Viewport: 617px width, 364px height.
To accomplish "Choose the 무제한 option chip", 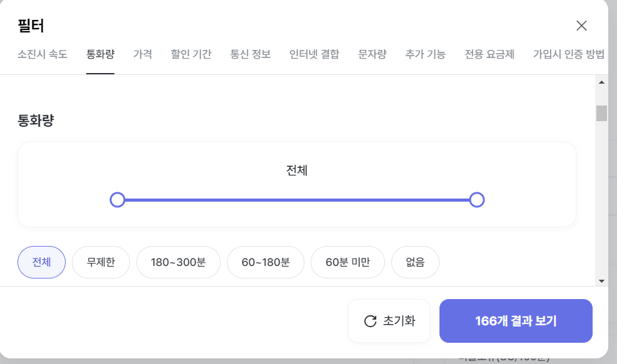I will click(x=101, y=262).
